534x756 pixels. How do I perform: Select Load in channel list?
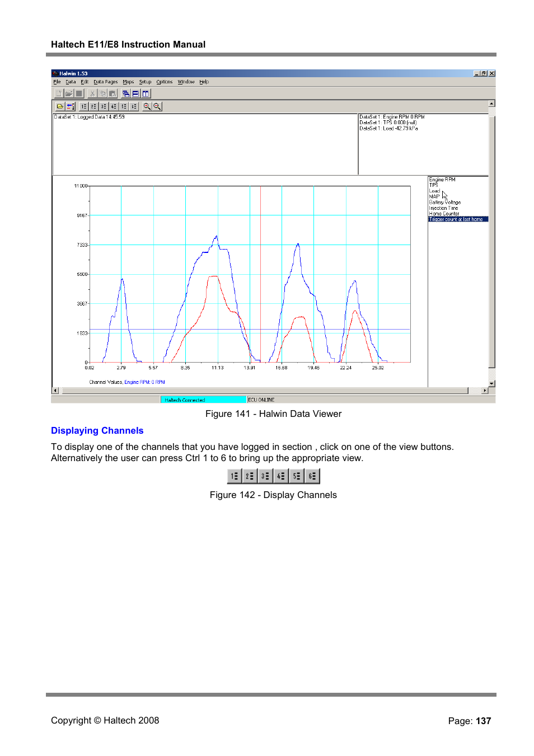point(434,191)
